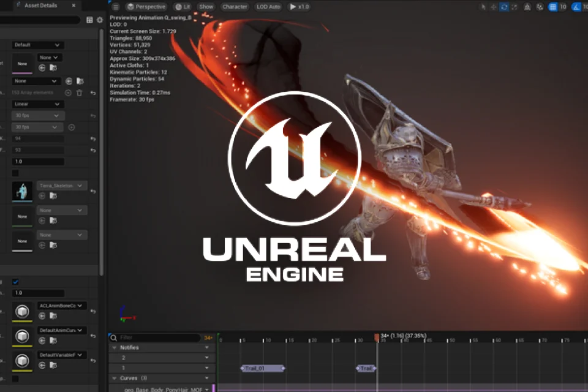
Task: Cycle the transform coordinate space icon
Action: (527, 7)
